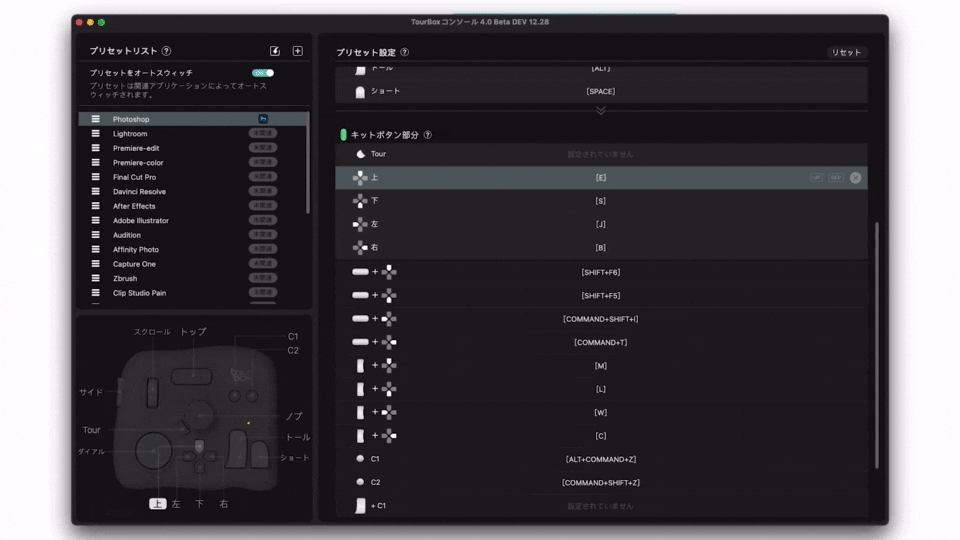Screen dimensions: 960x540
Task: Select the Tour button icon row
Action: [361, 154]
